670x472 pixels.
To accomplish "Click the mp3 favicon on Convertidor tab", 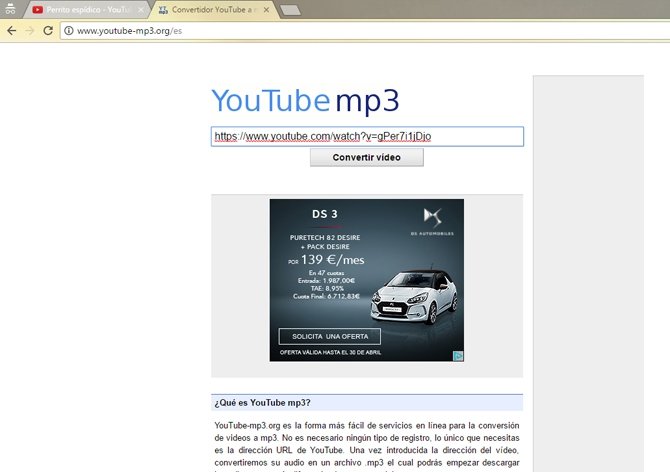I will tap(163, 10).
